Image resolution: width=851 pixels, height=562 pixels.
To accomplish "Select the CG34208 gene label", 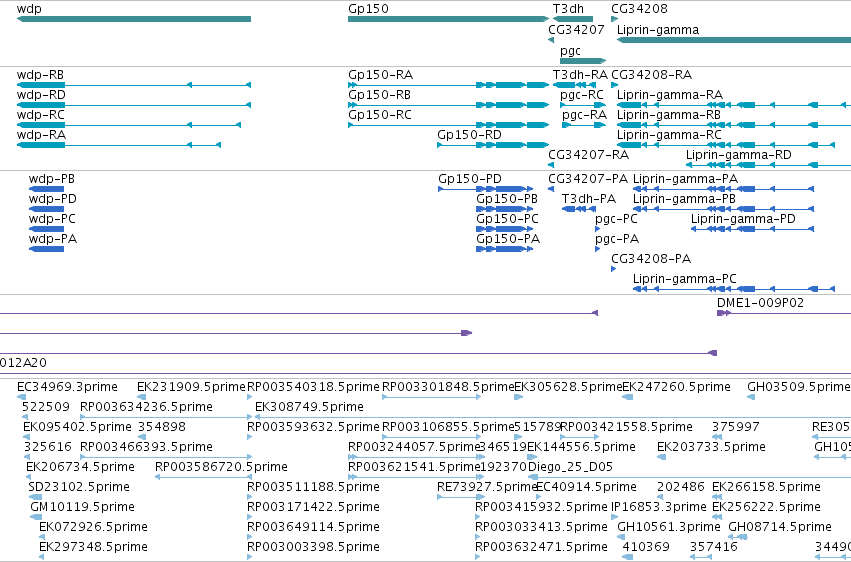I will tap(639, 9).
